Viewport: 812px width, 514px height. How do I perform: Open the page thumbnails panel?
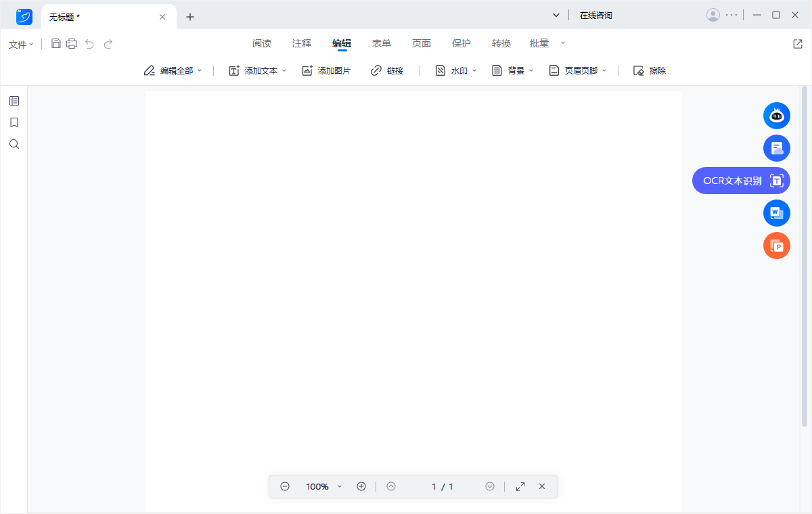[x=14, y=101]
